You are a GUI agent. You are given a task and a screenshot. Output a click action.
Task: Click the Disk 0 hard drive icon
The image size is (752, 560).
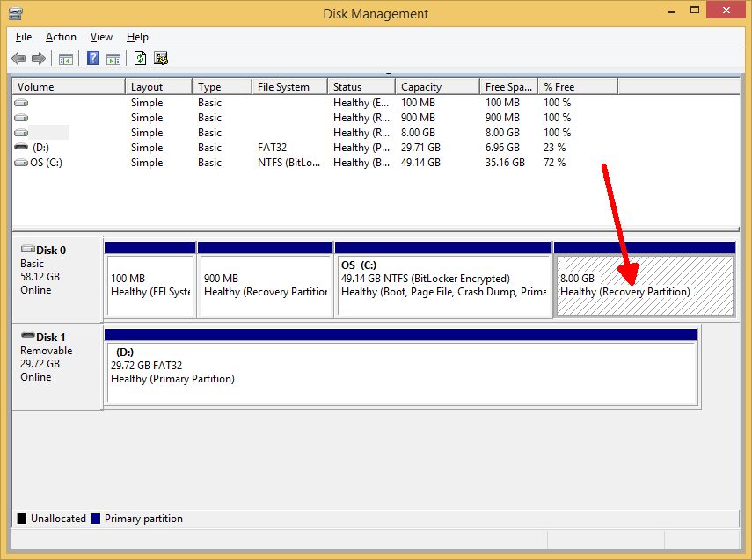point(28,249)
